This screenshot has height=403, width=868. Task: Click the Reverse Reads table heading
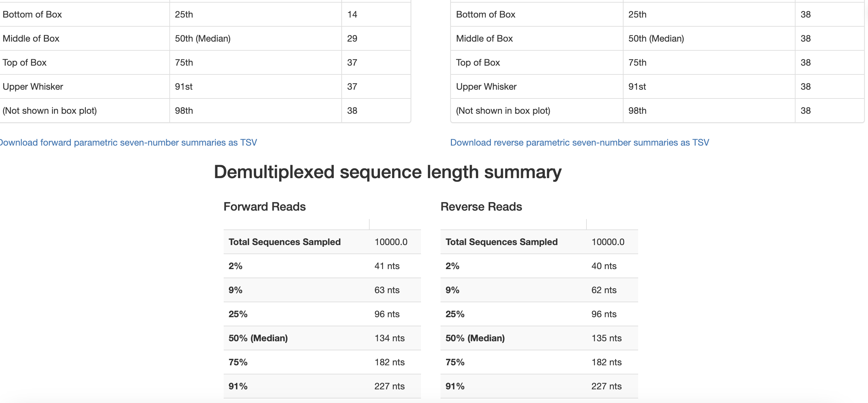point(481,207)
